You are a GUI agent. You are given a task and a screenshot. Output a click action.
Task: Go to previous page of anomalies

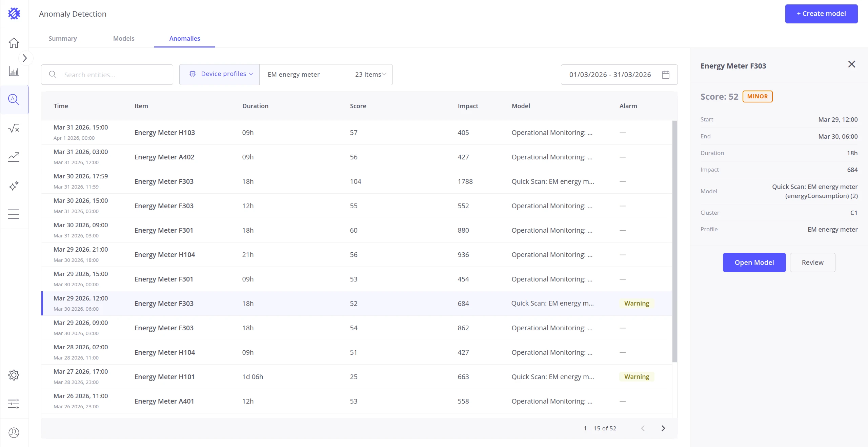point(643,428)
